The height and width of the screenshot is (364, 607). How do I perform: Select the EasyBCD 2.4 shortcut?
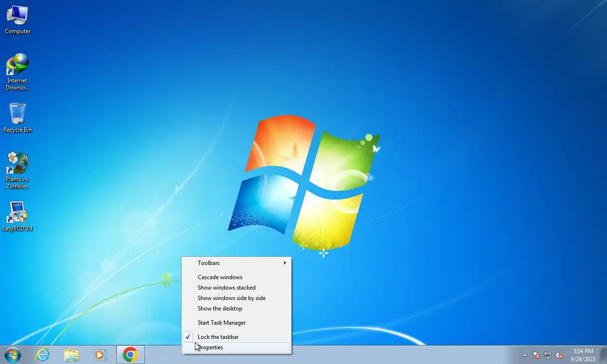point(18,217)
